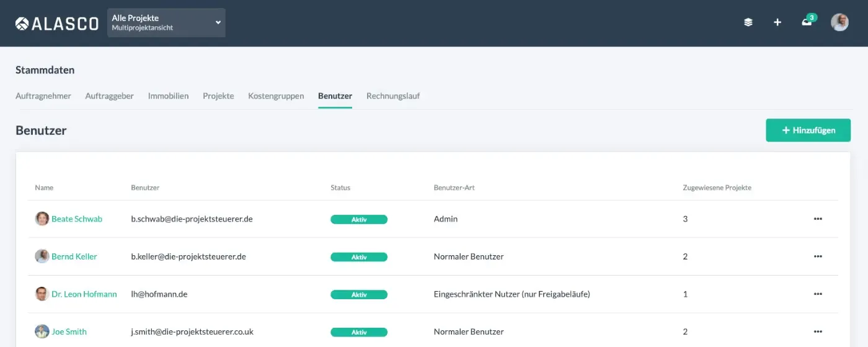Viewport: 868px width, 347px height.
Task: Click the plus icon in top bar
Action: click(777, 22)
